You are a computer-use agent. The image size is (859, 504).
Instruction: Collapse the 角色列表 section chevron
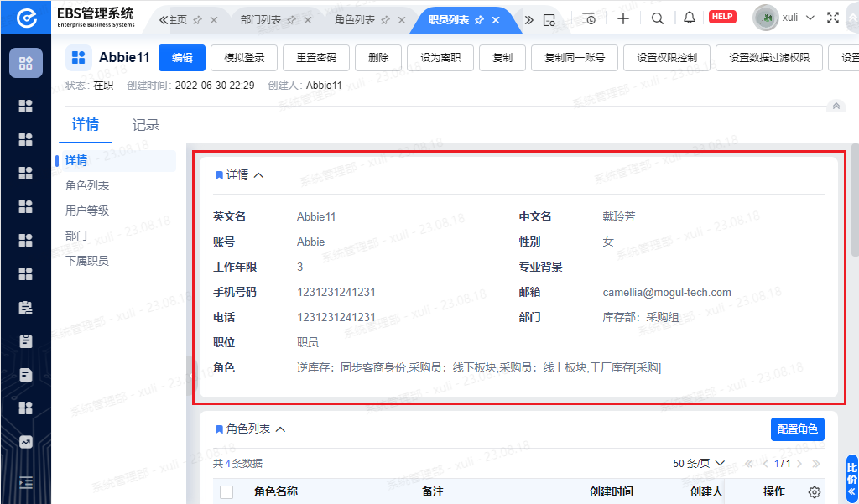(281, 429)
